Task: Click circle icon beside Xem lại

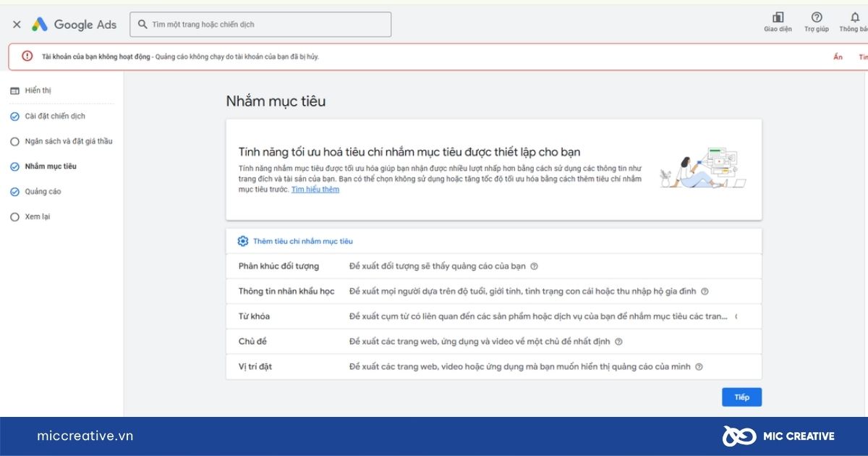Action: pos(14,216)
